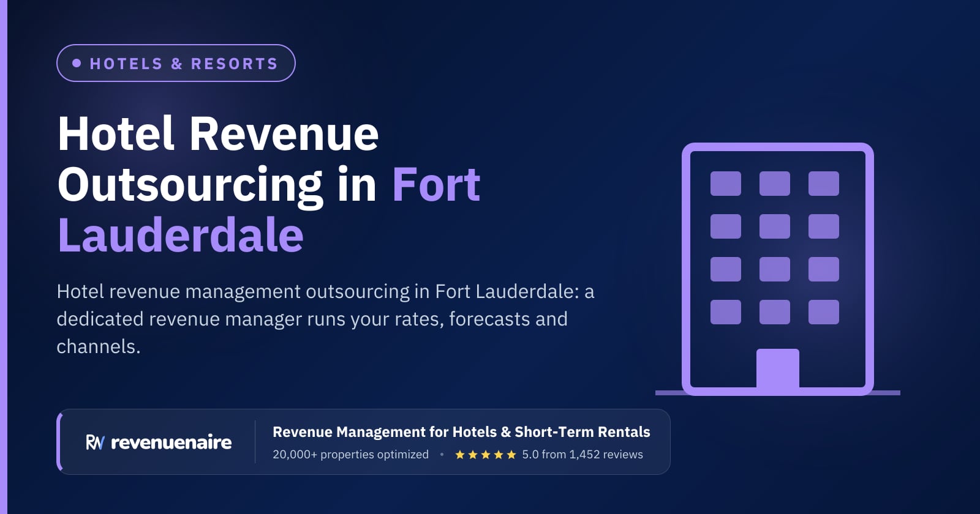The width and height of the screenshot is (980, 514).
Task: Click the Hotels & Resorts category badge
Action: coord(176,63)
